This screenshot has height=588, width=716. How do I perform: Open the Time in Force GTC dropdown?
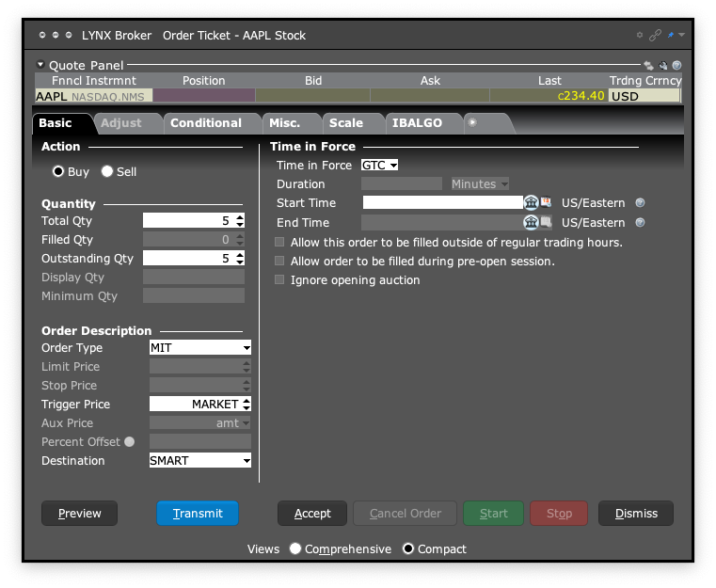[380, 165]
